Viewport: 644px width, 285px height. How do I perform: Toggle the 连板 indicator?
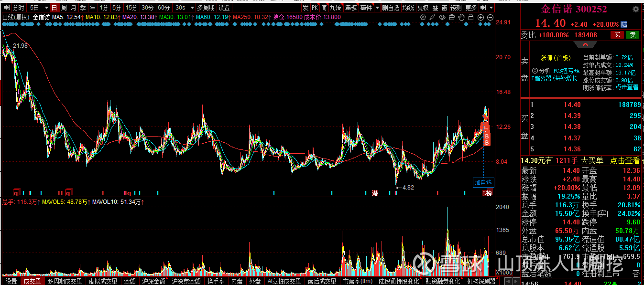[x=351, y=8]
